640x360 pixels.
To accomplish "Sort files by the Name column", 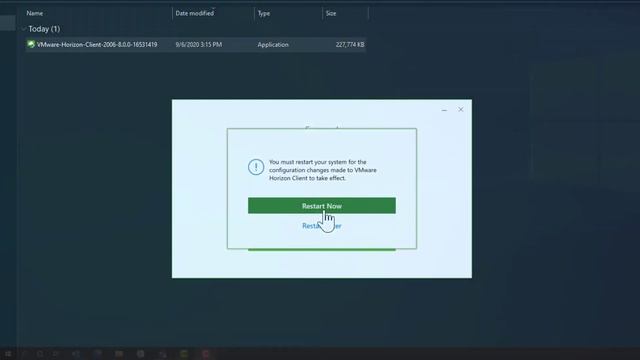I will [35, 13].
